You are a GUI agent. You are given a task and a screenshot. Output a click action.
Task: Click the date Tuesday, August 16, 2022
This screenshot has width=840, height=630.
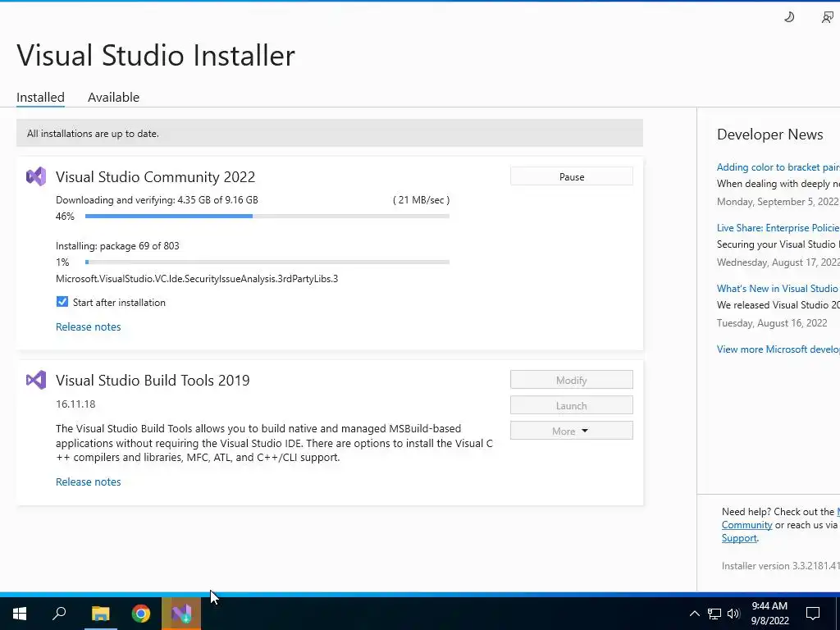(x=772, y=323)
